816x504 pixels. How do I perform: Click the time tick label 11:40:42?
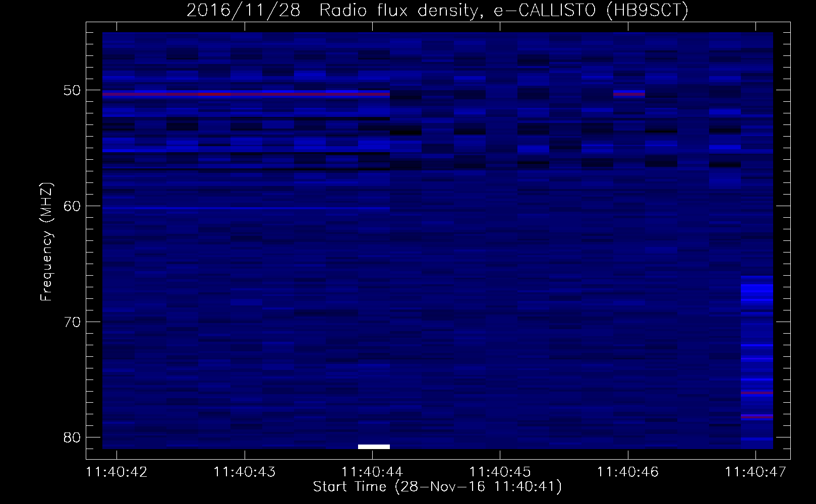(116, 472)
